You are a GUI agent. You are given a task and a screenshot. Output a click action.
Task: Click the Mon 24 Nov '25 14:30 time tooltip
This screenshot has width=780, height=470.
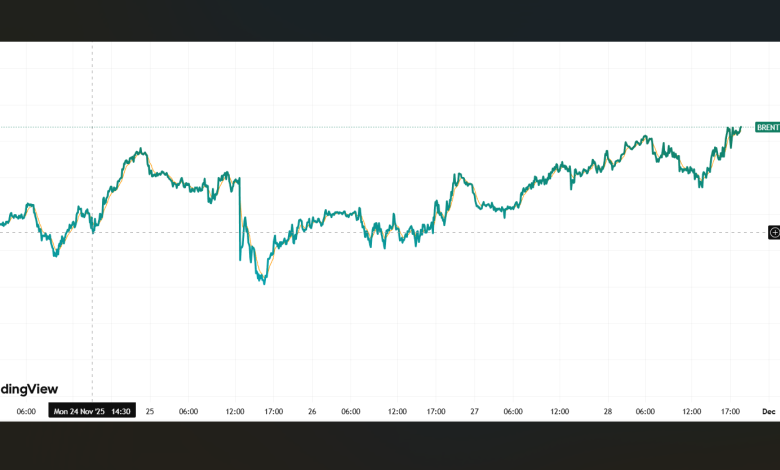92,411
